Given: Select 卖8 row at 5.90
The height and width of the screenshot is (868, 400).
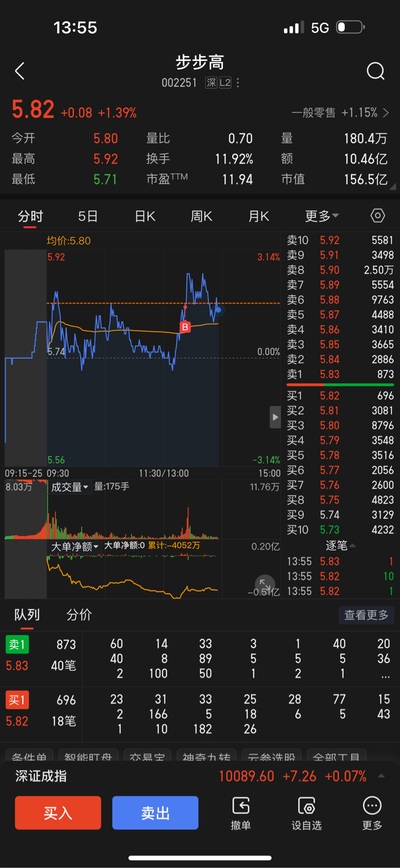Looking at the screenshot, I should coord(340,270).
